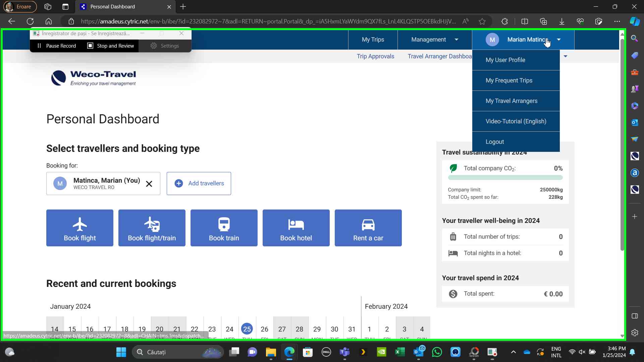Collapse the Marian Matinca user dropdown arrow
The height and width of the screenshot is (362, 644).
[x=559, y=40]
